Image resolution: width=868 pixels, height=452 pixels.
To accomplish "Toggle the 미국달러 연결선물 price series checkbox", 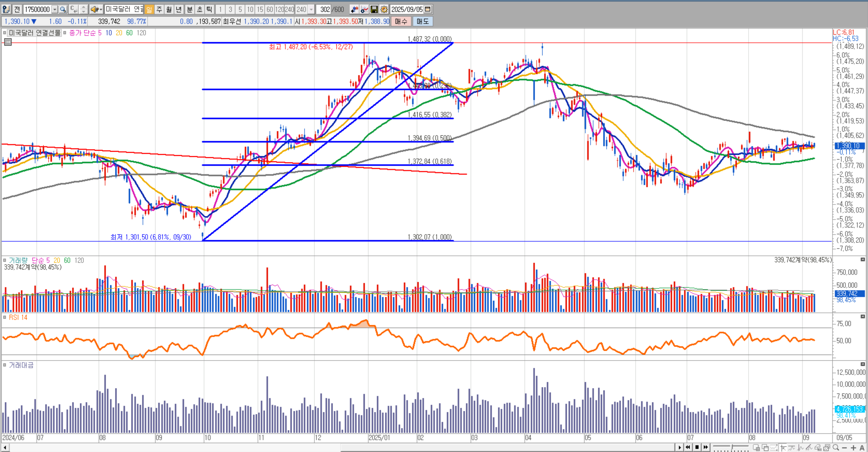I will pyautogui.click(x=4, y=33).
